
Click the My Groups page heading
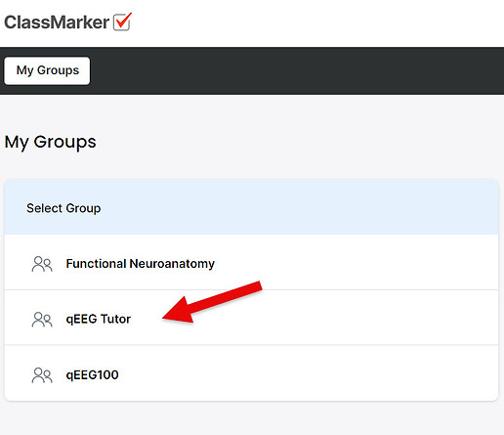51,143
